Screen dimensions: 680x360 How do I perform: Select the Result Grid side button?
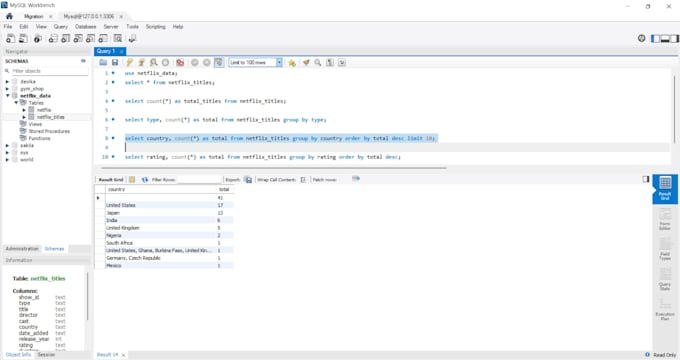665,189
